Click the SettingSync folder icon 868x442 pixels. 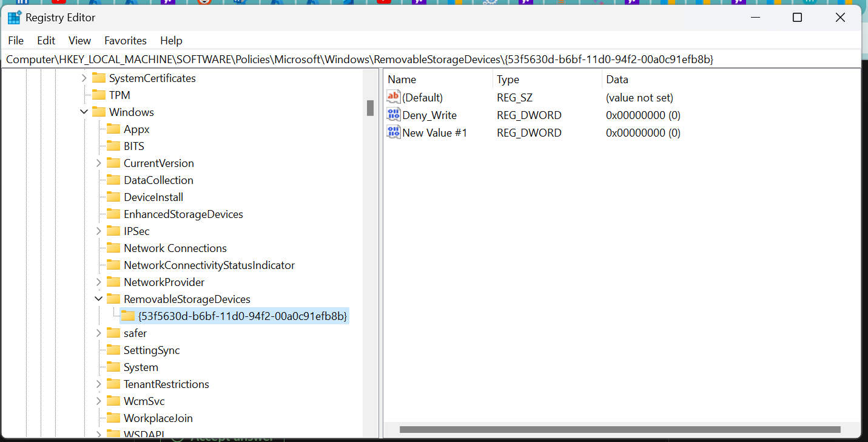[x=114, y=350]
